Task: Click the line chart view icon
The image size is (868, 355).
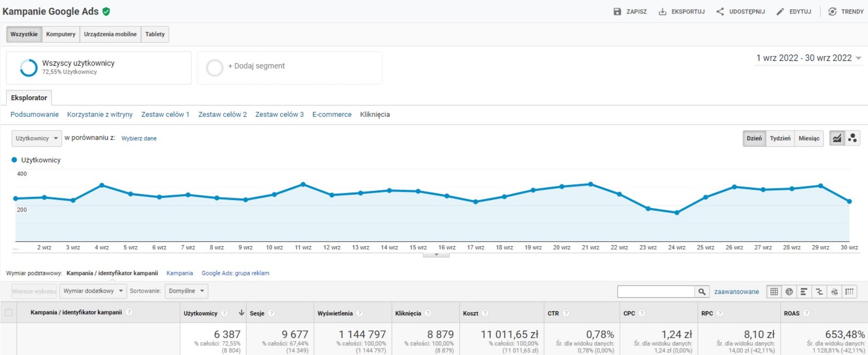Action: click(x=837, y=138)
